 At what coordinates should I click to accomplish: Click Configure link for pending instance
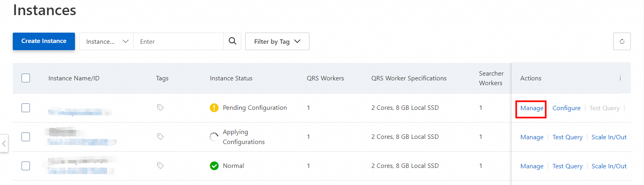click(x=566, y=108)
